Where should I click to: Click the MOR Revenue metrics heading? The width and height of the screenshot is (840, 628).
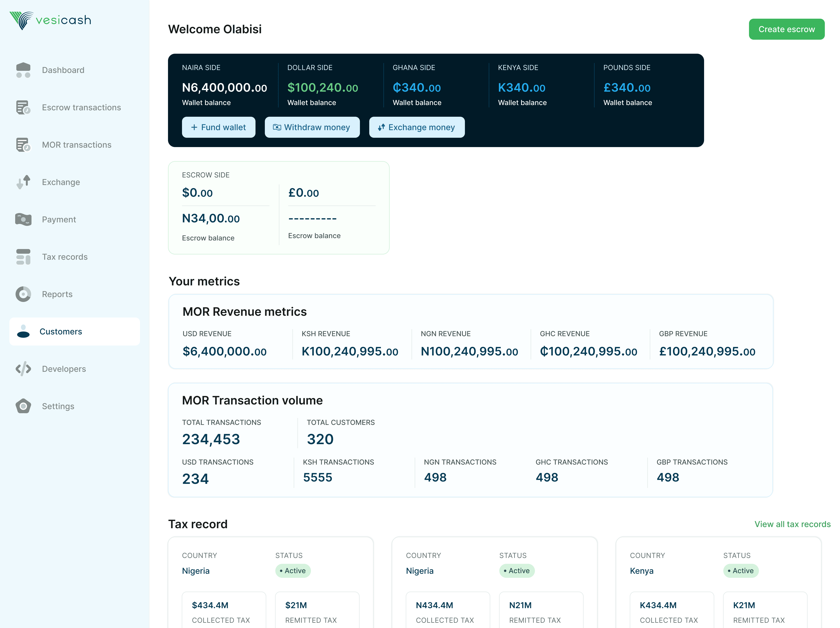pyautogui.click(x=245, y=312)
